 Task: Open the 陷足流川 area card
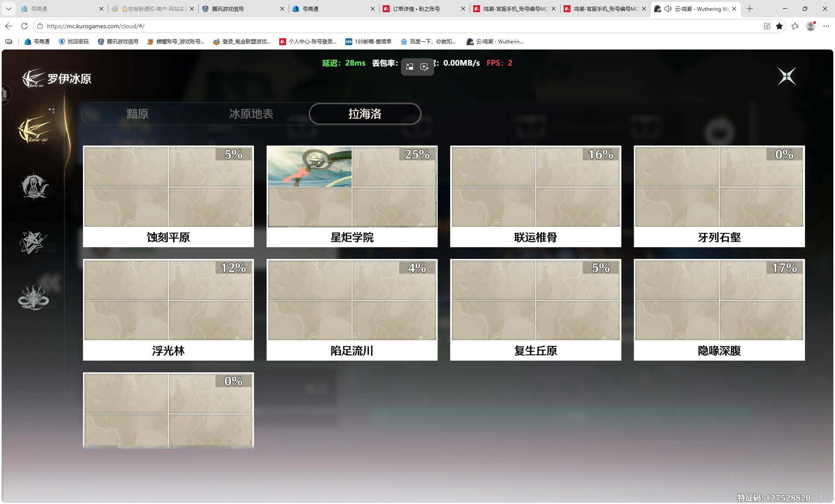coord(352,310)
